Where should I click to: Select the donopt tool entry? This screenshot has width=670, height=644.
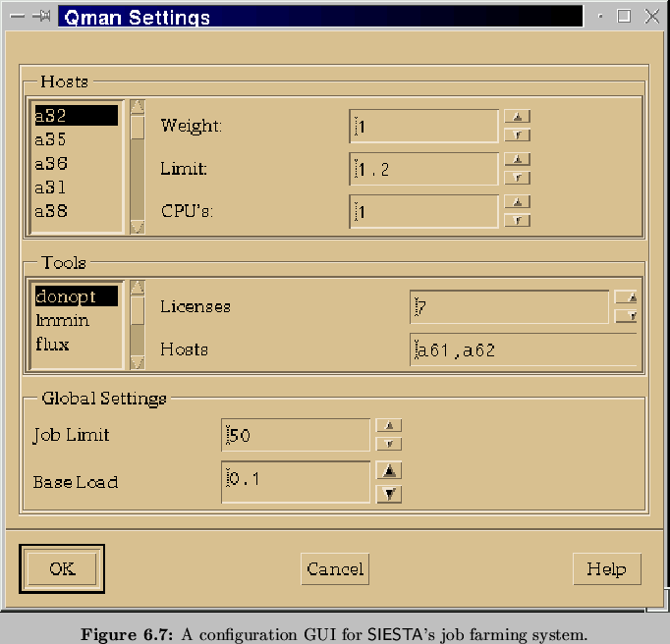coord(76,295)
